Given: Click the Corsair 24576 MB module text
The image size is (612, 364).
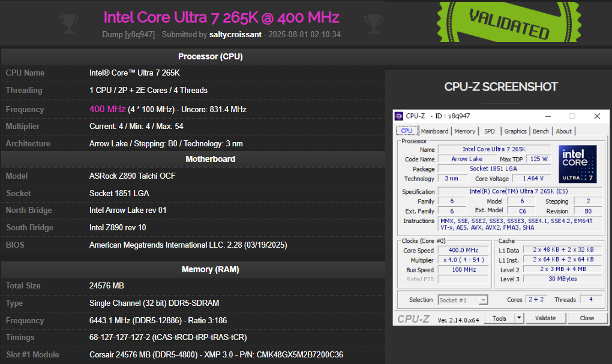Looking at the screenshot, I should (216, 355).
